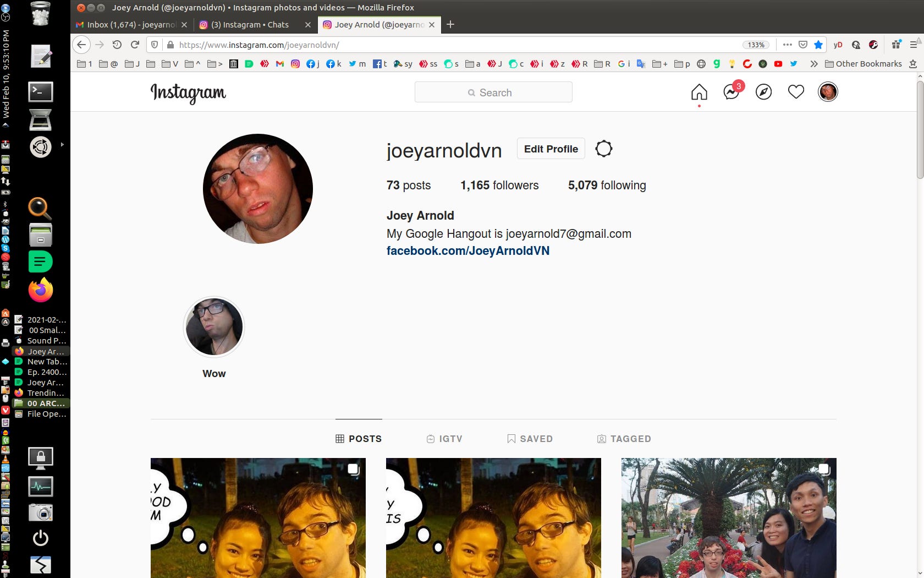Enlarge the large profile picture
924x578 pixels.
coord(258,189)
